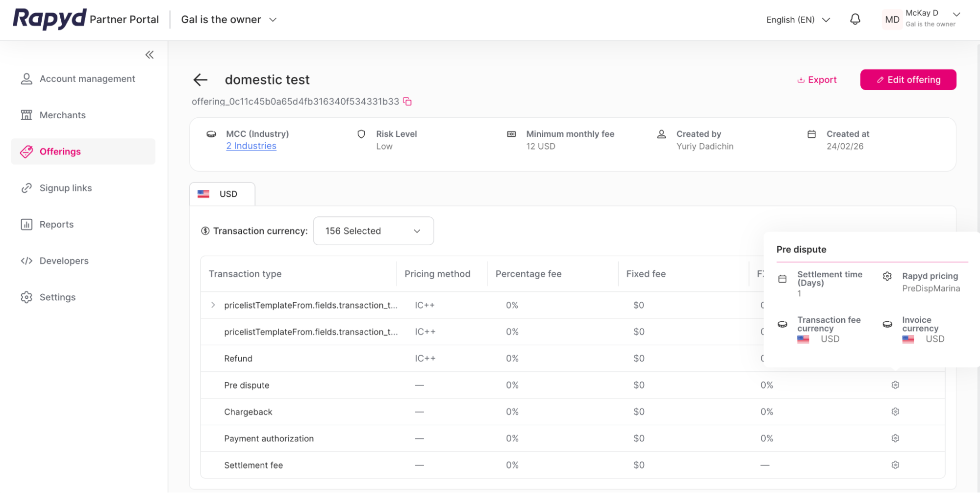Open the Transaction currency selector
The image size is (980, 493).
(373, 231)
